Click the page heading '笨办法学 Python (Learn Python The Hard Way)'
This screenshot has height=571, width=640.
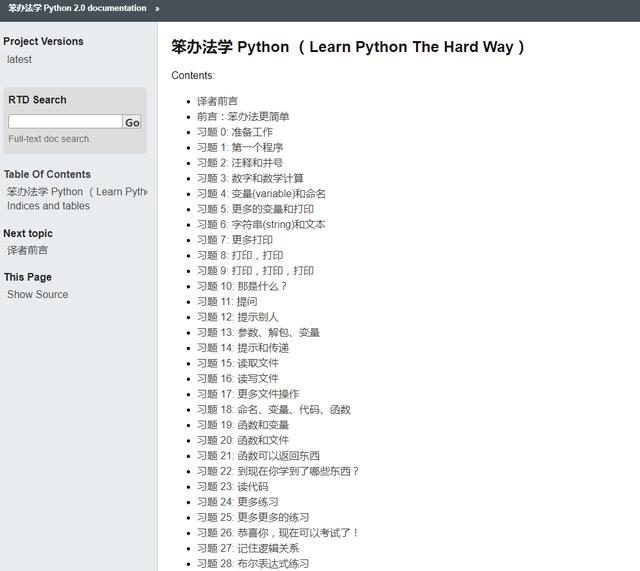pos(348,47)
